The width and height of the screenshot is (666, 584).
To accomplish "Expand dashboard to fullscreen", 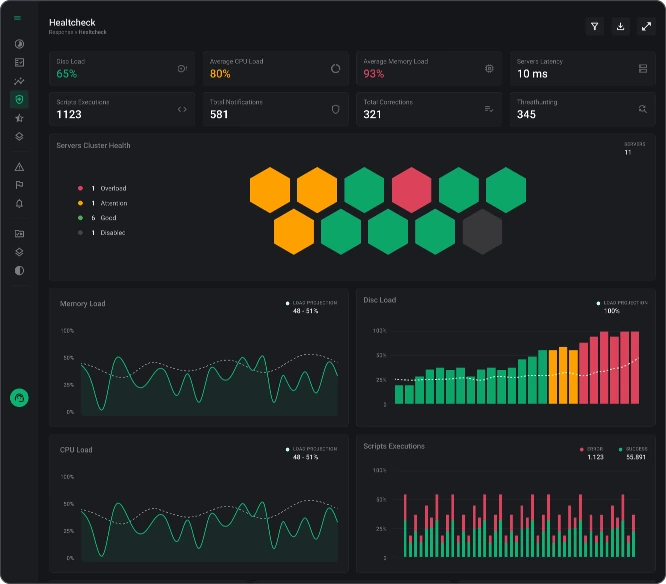I will [646, 26].
